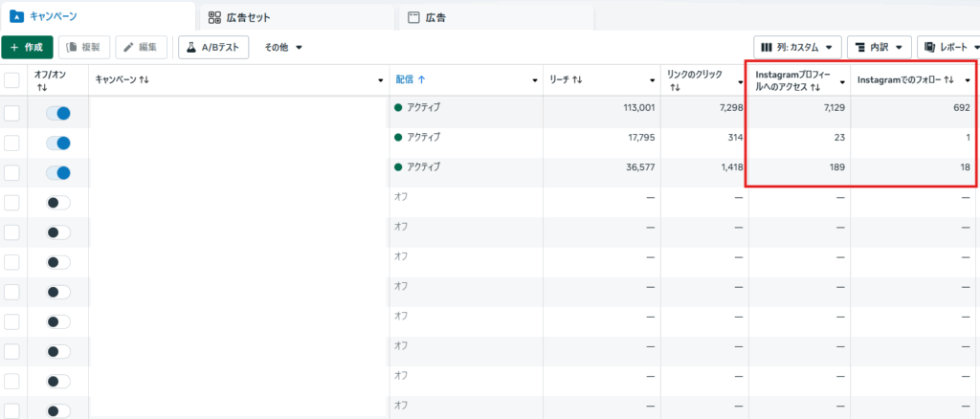Click the blue up arrow beside 配信 header
Viewport: 980px width, 419px height.
tap(421, 80)
